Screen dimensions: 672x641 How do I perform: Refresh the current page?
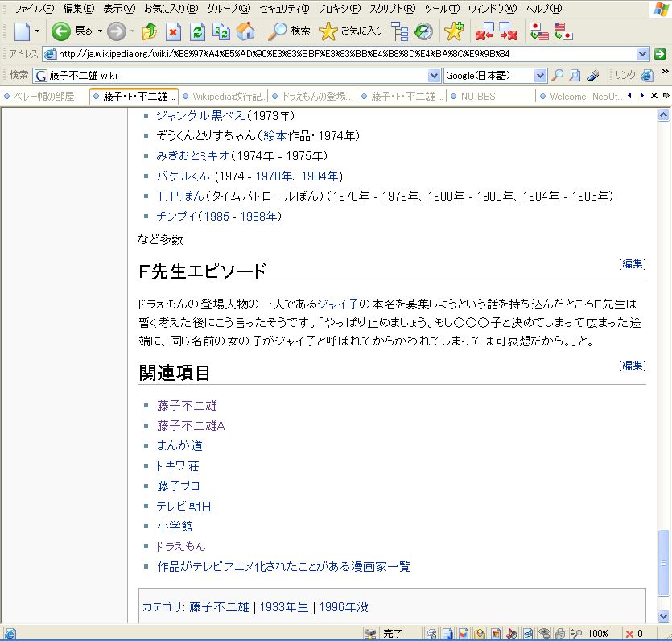tap(197, 31)
